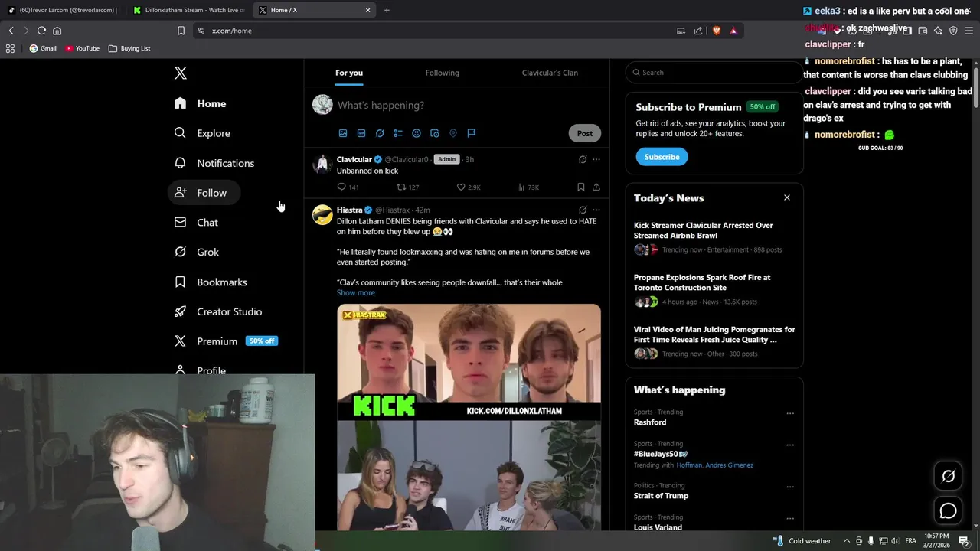Open Creator Studio in the sidebar
This screenshot has width=980, height=551.
219,311
